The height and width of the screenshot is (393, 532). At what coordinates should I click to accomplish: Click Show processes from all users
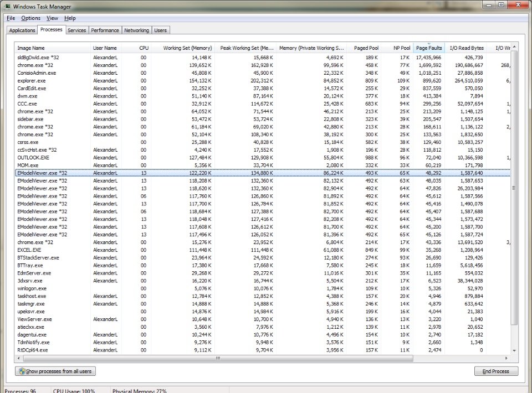coord(55,371)
